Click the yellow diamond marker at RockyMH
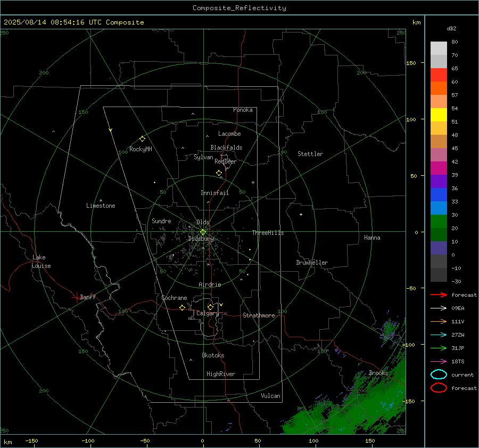This screenshot has width=479, height=448. (x=142, y=139)
